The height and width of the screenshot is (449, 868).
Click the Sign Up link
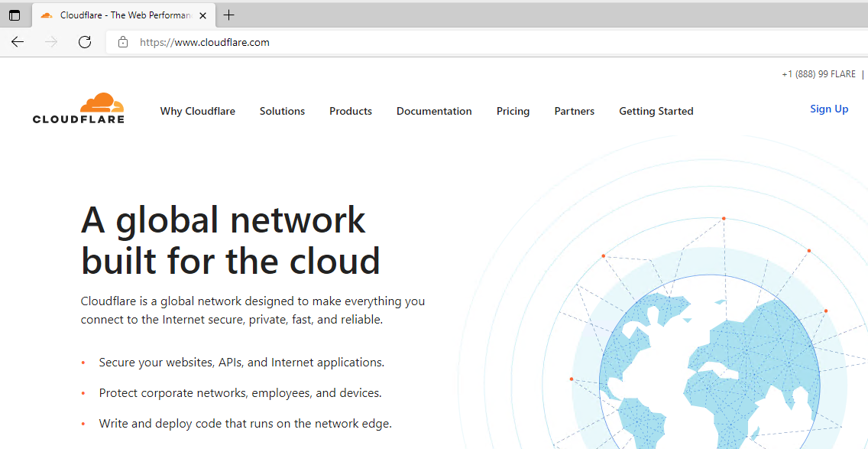click(829, 109)
